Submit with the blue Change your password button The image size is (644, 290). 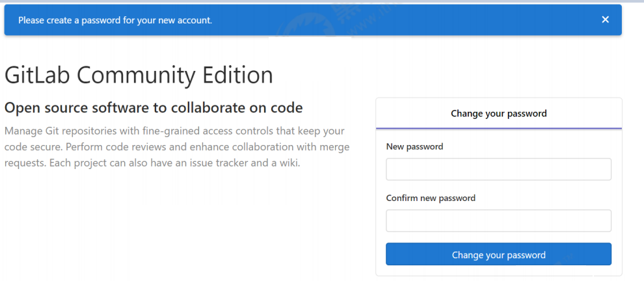tap(498, 254)
